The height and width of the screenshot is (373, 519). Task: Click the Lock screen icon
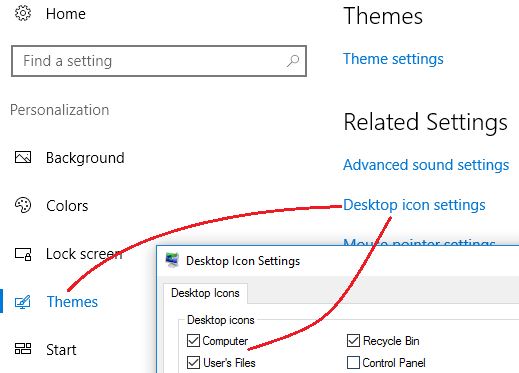click(23, 254)
